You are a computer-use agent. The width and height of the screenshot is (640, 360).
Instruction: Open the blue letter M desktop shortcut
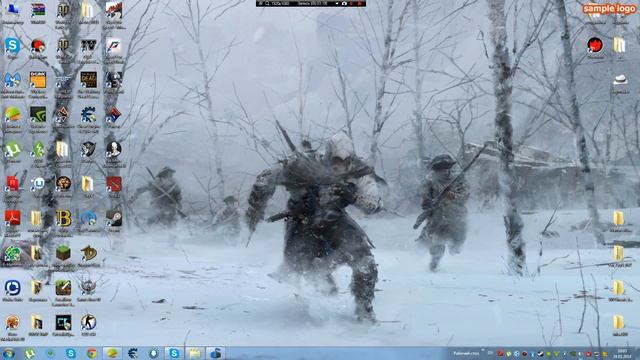click(x=13, y=80)
